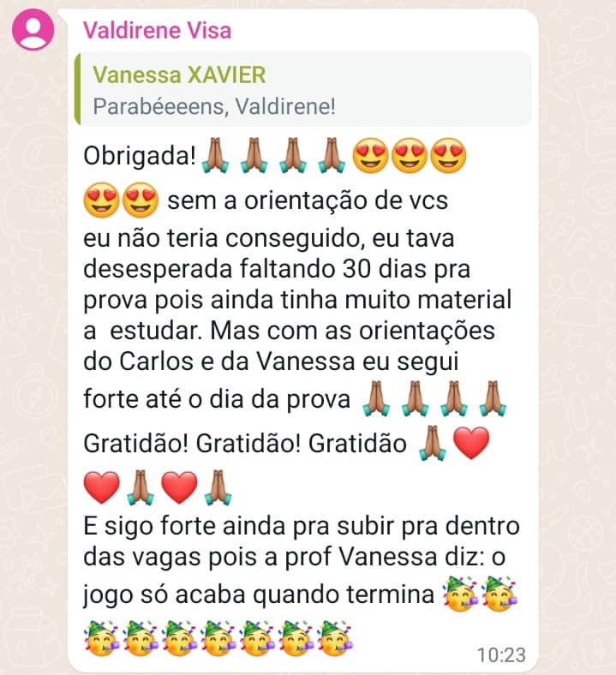Tap the 10:23 message timestamp
This screenshot has height=675, width=616.
[501, 655]
